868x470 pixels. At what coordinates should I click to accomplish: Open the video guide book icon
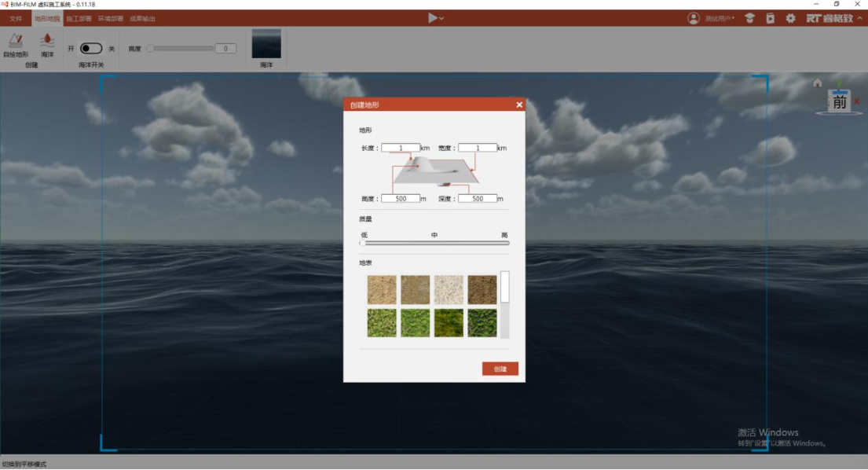click(x=770, y=18)
